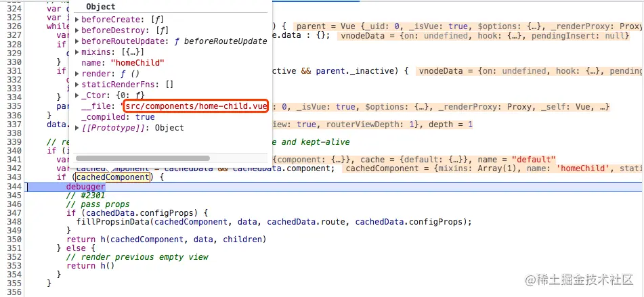
Task: Expand the beforeRouteUpdate function entry
Action: [x=77, y=41]
